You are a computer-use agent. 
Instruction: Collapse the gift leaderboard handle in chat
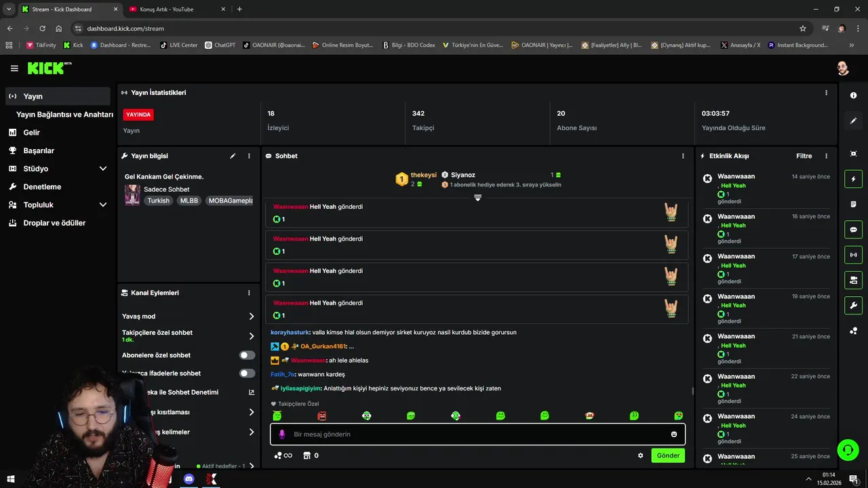(477, 198)
